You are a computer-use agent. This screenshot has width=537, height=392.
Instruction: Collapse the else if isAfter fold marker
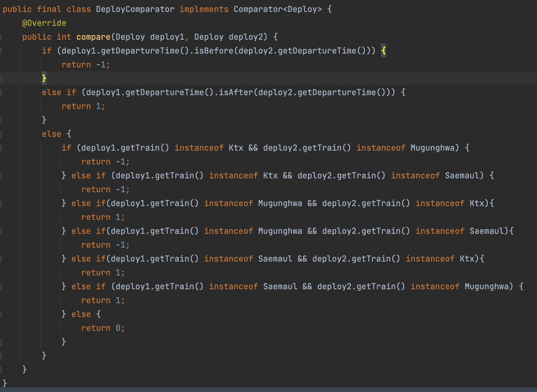(1, 92)
